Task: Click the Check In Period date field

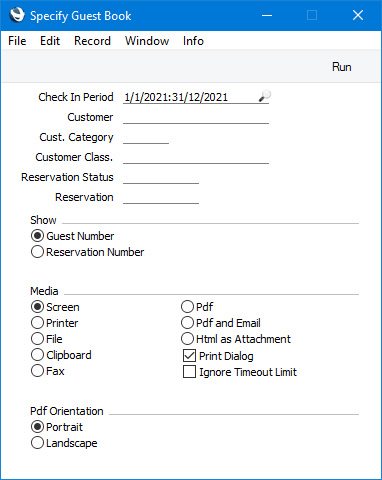Action: [x=190, y=97]
